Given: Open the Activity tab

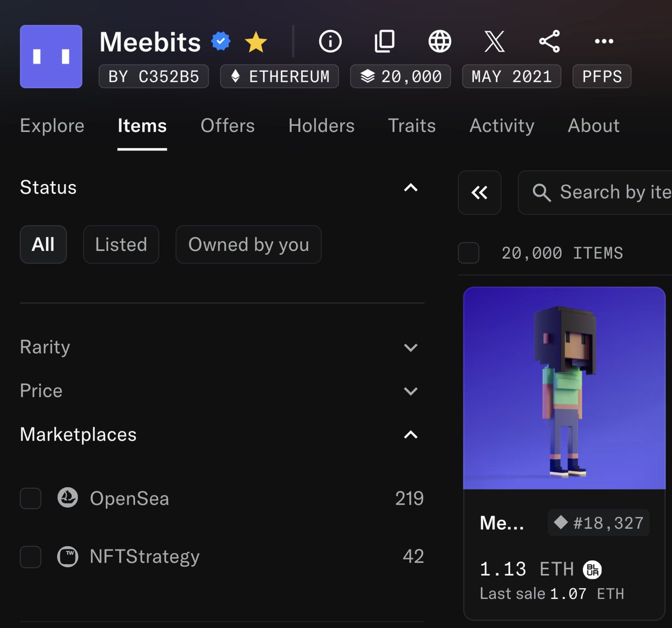Looking at the screenshot, I should 502,126.
